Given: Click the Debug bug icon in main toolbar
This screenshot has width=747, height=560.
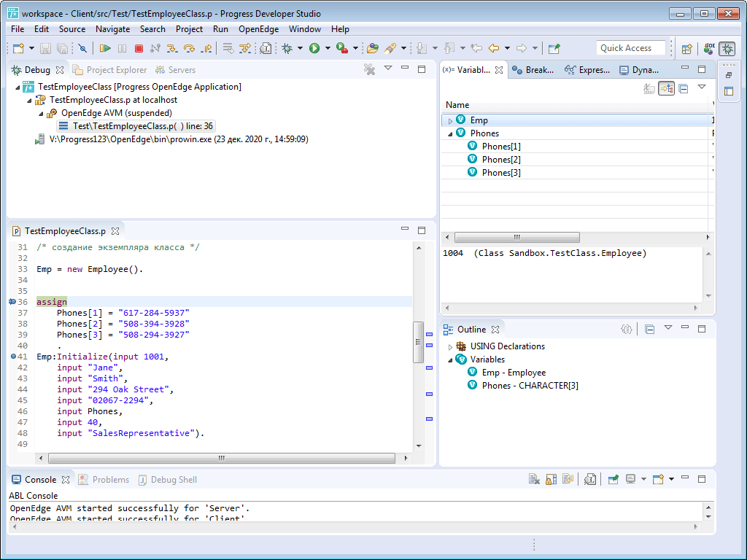Looking at the screenshot, I should pyautogui.click(x=287, y=48).
